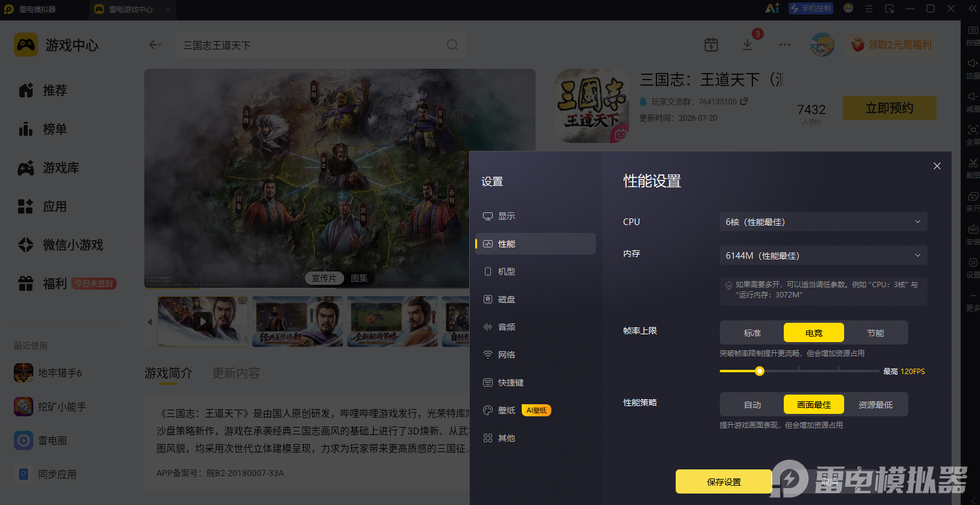Open the 内存 memory dropdown

click(x=823, y=255)
